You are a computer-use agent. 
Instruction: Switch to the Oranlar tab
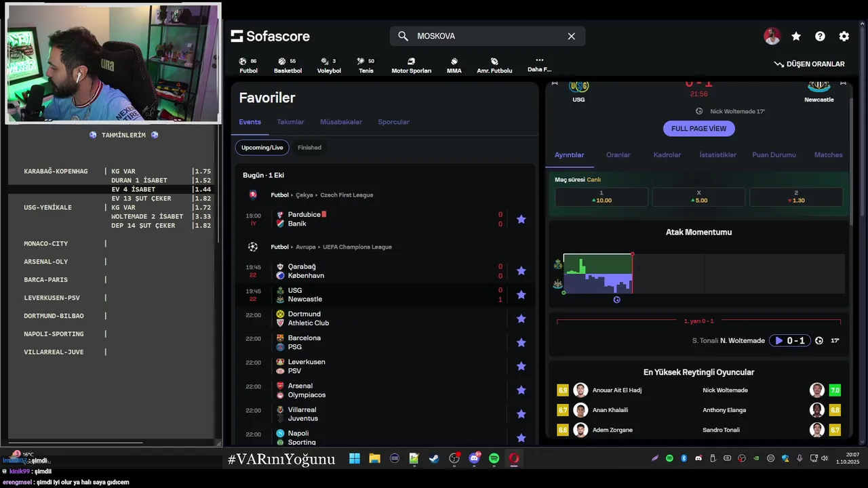point(618,155)
